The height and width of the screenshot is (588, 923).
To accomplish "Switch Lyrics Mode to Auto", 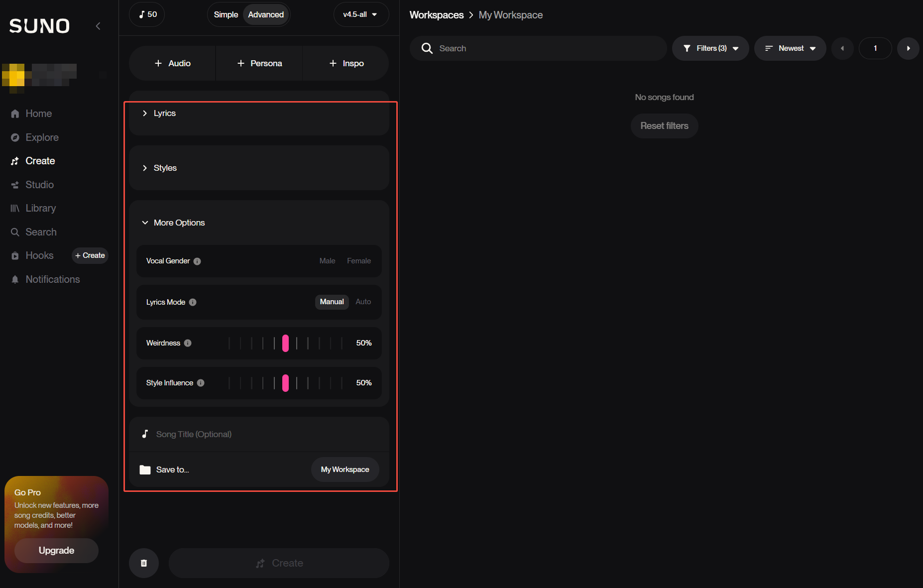I will tap(363, 302).
